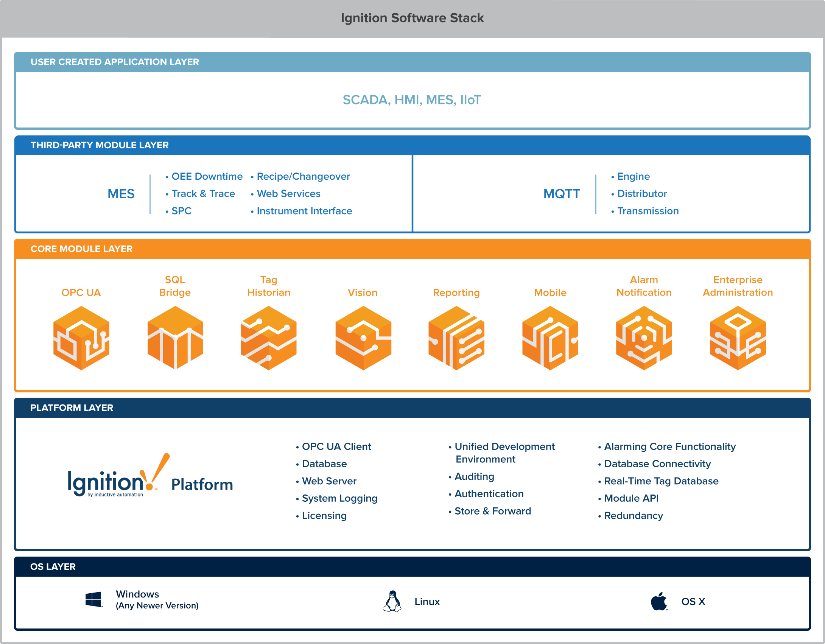The height and width of the screenshot is (644, 825).
Task: Select the "CORE MODULE LAYER" header
Action: coord(81,249)
